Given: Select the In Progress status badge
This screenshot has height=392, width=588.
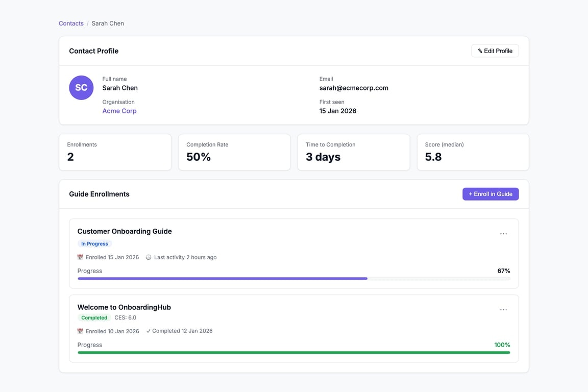Looking at the screenshot, I should tap(94, 243).
